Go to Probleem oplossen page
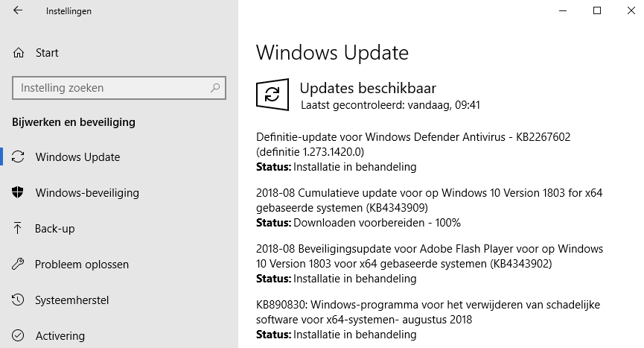This screenshot has width=644, height=348. [x=82, y=265]
